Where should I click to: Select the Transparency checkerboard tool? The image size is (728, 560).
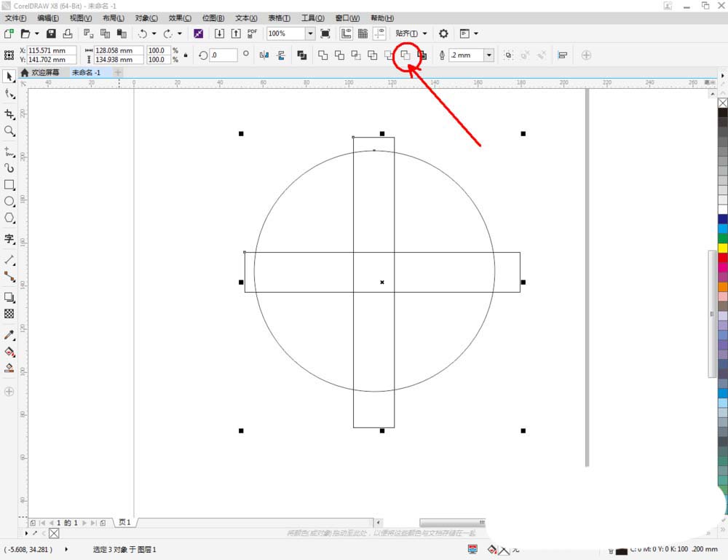tap(9, 314)
